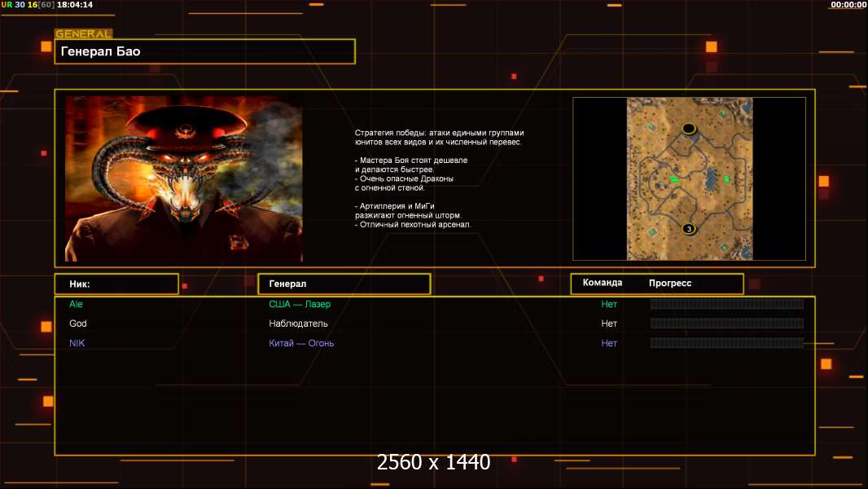868x489 pixels.
Task: Click the Генерал column header
Action: point(344,284)
